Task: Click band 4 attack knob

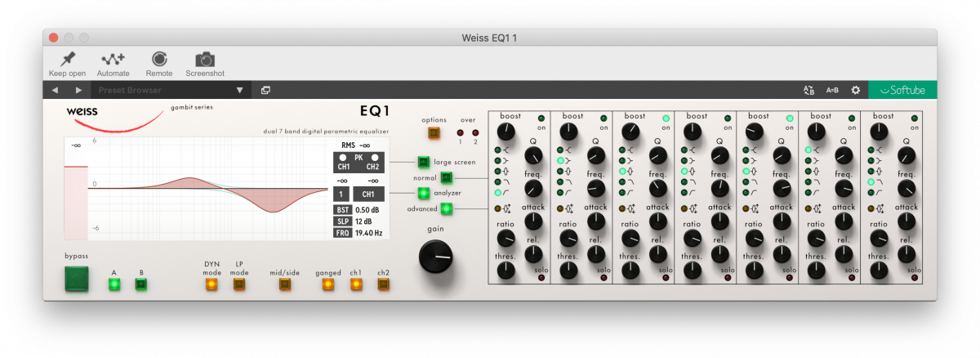Action: [719, 222]
